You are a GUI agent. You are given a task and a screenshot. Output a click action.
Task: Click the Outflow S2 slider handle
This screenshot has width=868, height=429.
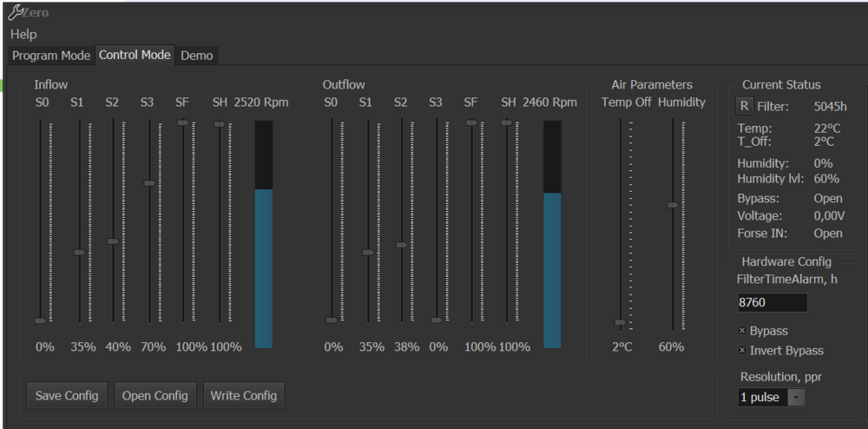click(401, 245)
